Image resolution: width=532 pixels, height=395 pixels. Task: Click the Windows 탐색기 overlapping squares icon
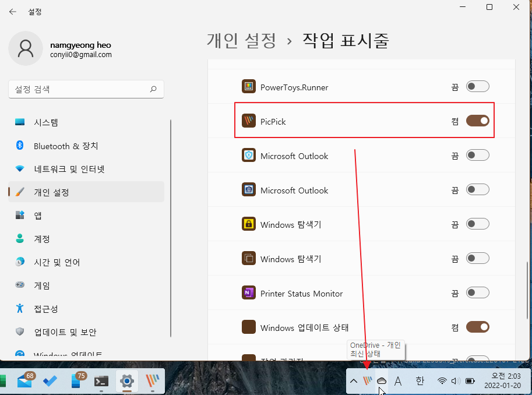[x=249, y=258]
